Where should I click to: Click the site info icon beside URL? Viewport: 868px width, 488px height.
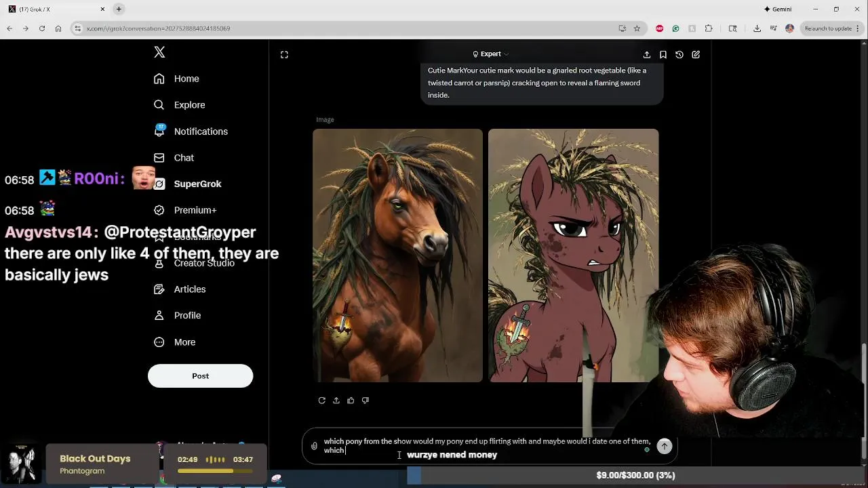click(x=78, y=28)
